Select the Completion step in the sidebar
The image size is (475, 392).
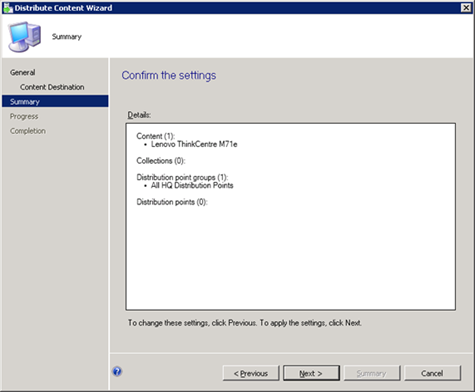(28, 131)
